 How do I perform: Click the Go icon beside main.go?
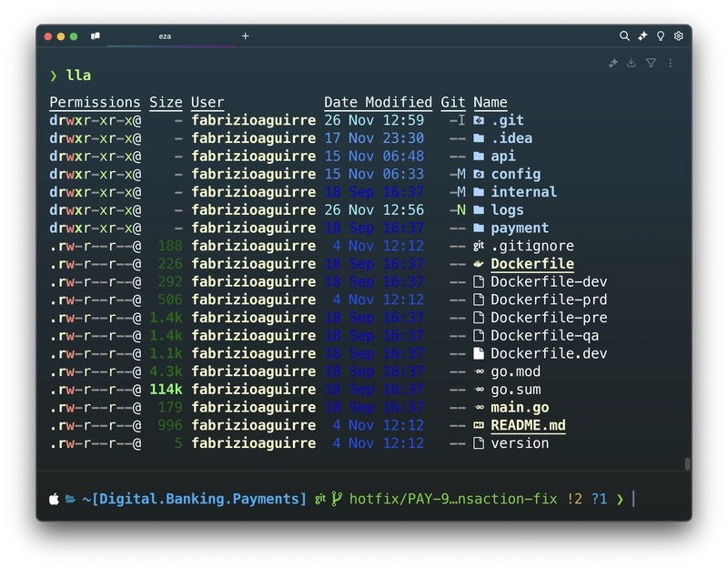(479, 407)
